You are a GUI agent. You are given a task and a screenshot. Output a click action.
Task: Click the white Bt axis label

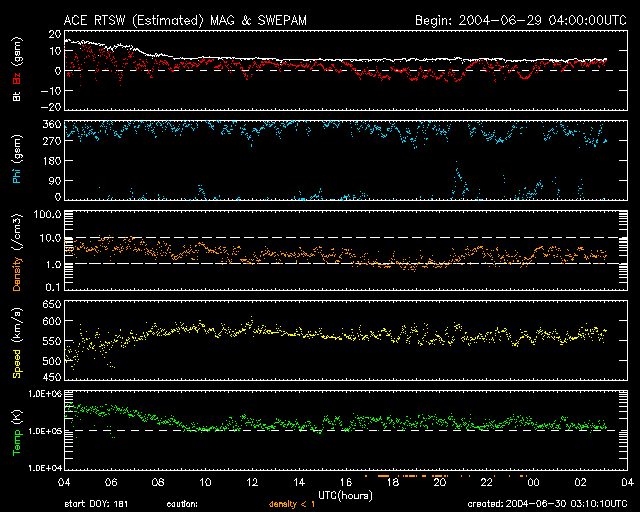pos(16,98)
